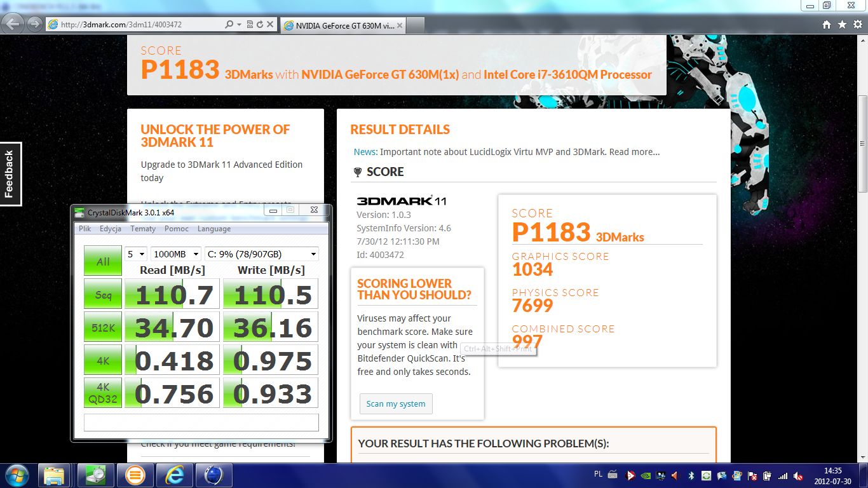Image resolution: width=868 pixels, height=488 pixels.
Task: Run all tests with the All button
Action: (103, 261)
